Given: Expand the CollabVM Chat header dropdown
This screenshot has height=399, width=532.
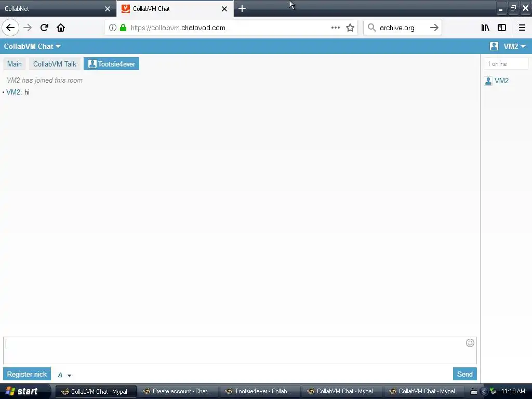Looking at the screenshot, I should 32,46.
